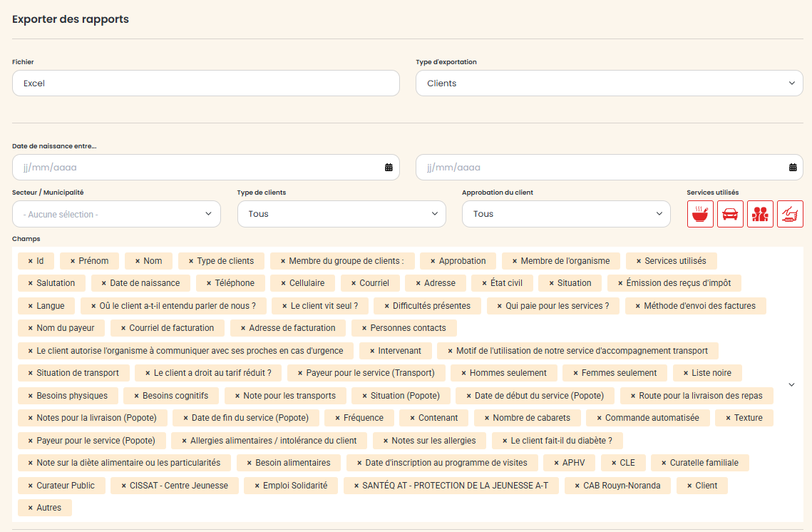The width and height of the screenshot is (812, 532).
Task: Remove the Téléphone field tag
Action: [x=209, y=283]
